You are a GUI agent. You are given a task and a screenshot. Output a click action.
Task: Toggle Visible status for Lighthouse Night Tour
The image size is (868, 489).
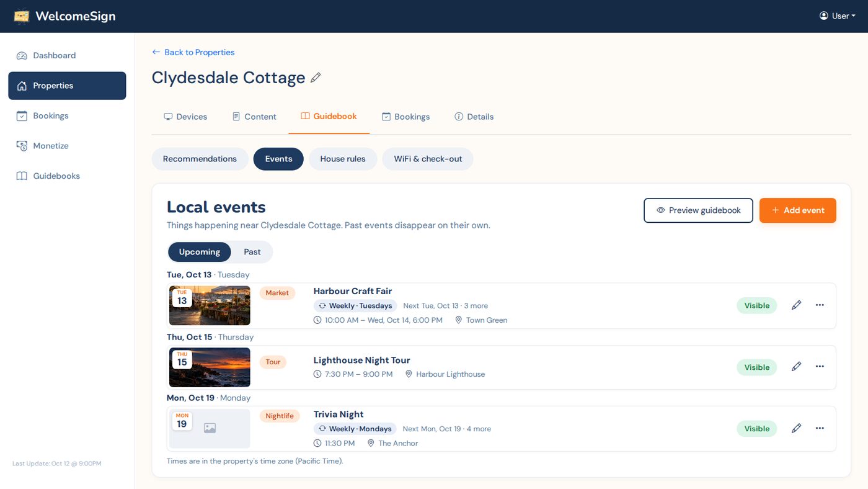point(756,367)
